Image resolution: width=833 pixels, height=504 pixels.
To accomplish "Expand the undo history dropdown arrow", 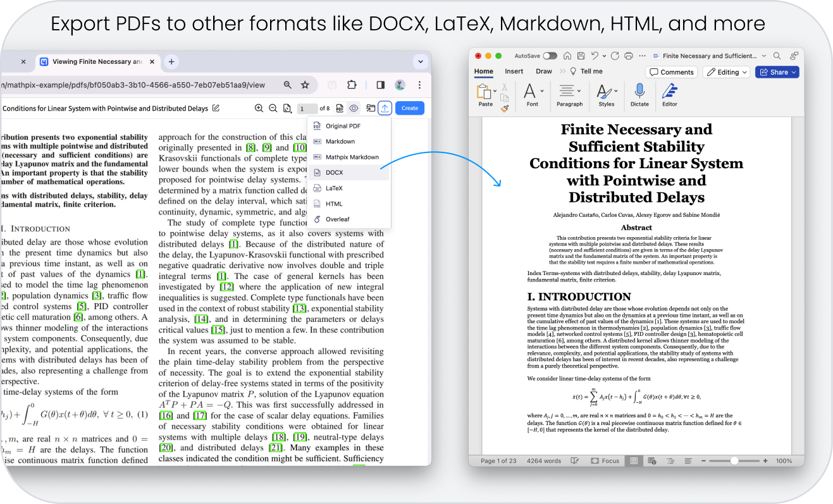I will coord(604,56).
